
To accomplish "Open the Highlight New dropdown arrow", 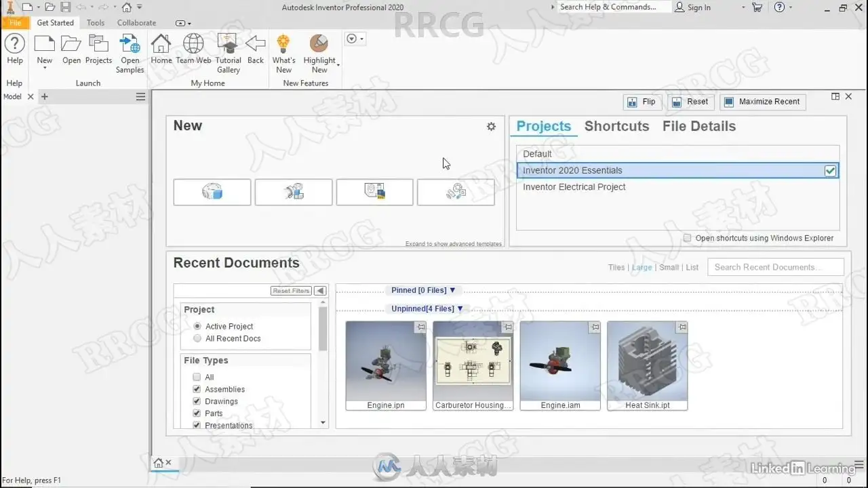I will [x=338, y=64].
